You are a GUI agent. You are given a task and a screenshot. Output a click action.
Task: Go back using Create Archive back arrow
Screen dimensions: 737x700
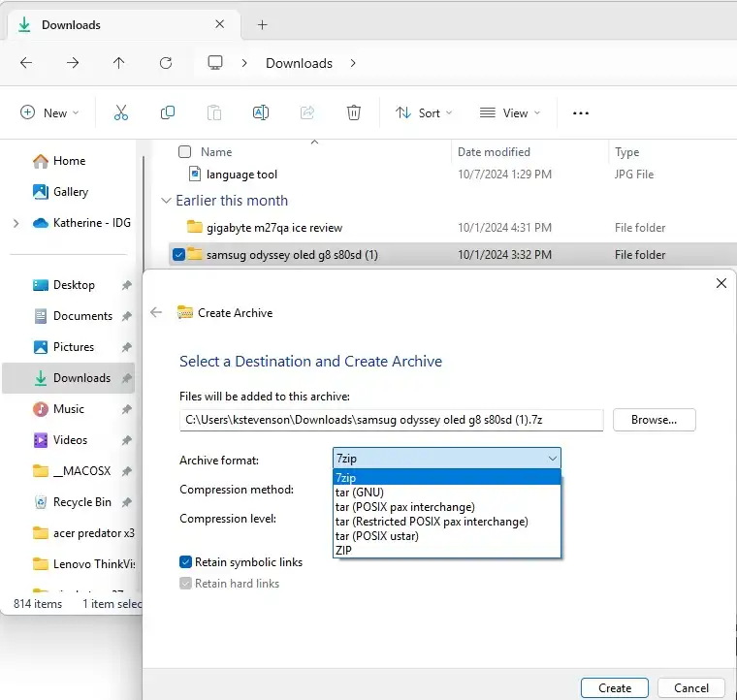pyautogui.click(x=156, y=312)
